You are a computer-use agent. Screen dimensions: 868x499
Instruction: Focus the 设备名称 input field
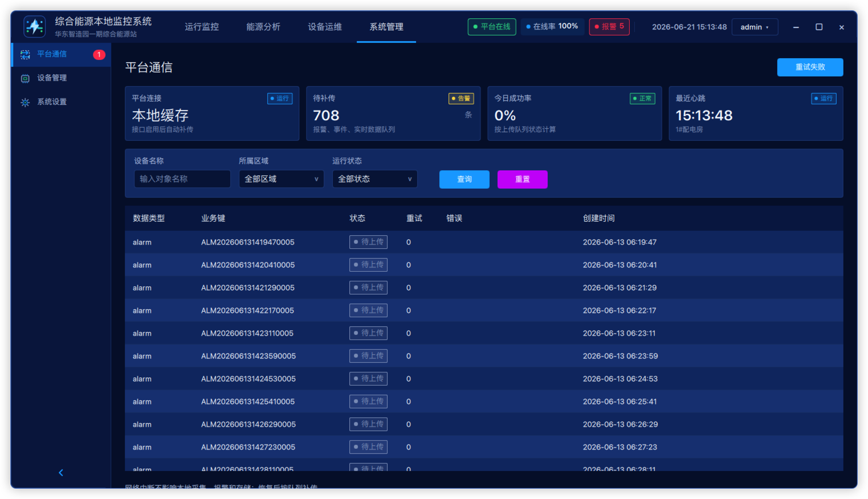click(x=182, y=179)
